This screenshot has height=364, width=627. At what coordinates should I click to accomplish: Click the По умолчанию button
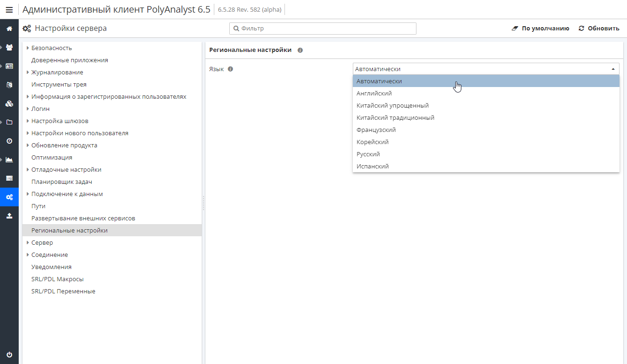540,29
